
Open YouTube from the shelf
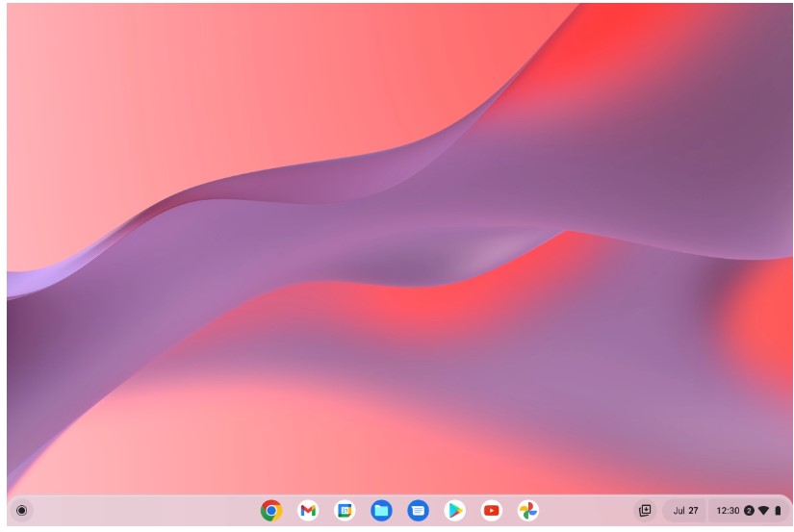[x=491, y=510]
